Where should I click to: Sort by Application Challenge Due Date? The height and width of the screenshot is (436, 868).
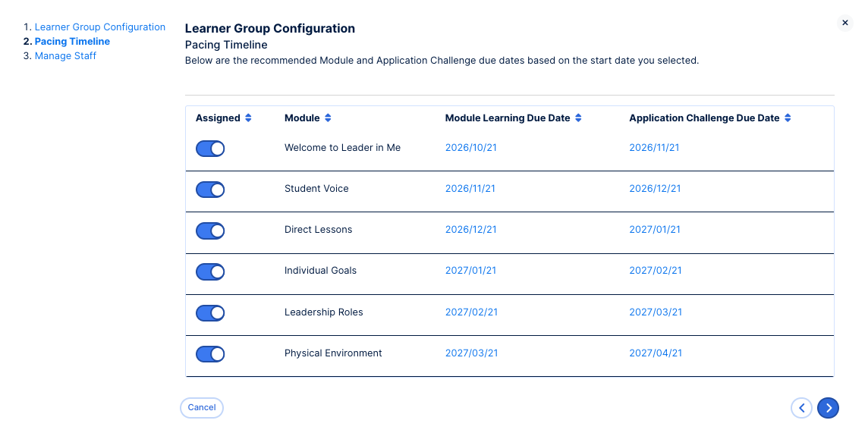(788, 118)
